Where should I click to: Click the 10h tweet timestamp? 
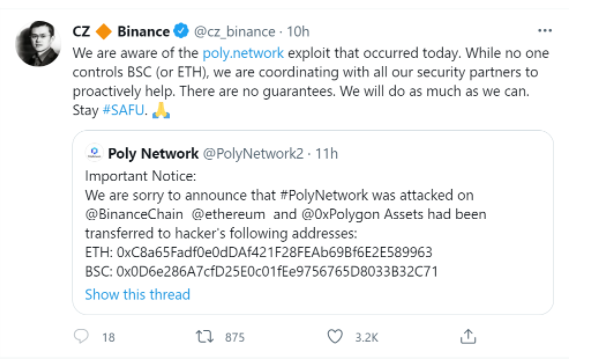298,31
